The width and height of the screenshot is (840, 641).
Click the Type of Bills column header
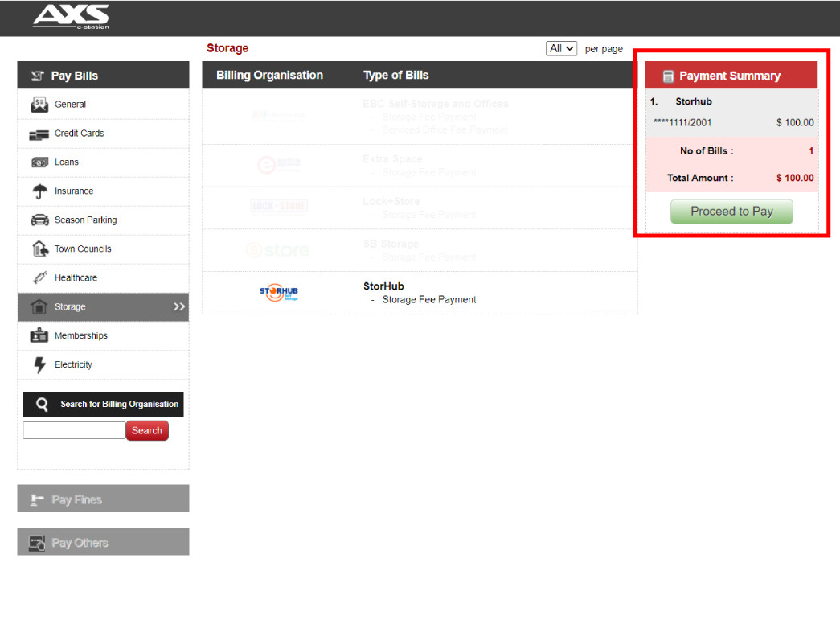pyautogui.click(x=396, y=75)
